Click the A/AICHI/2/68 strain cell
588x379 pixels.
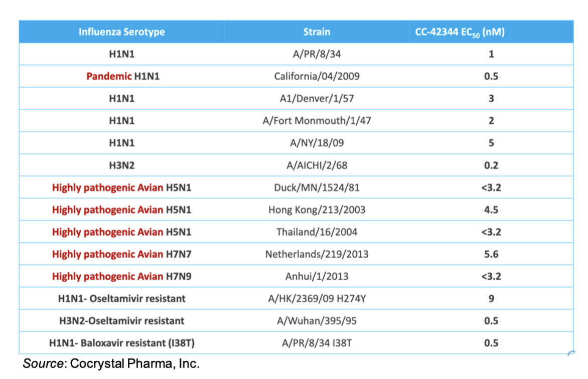(317, 165)
